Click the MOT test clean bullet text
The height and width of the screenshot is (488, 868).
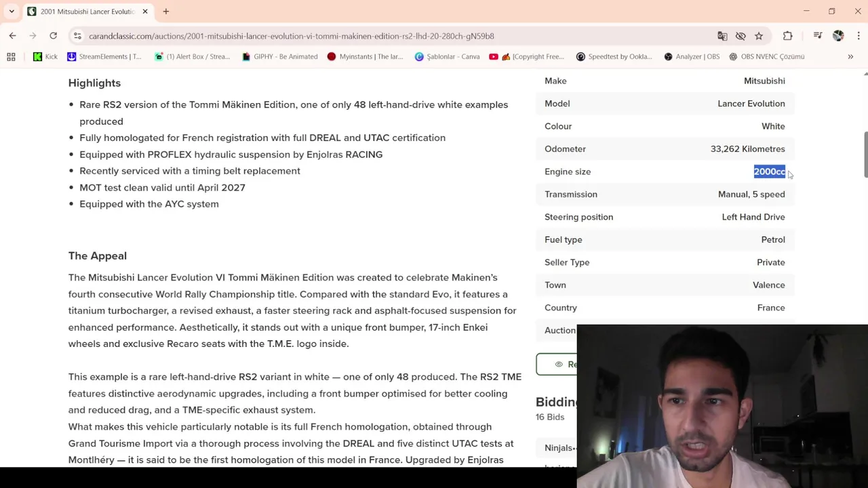pyautogui.click(x=162, y=188)
